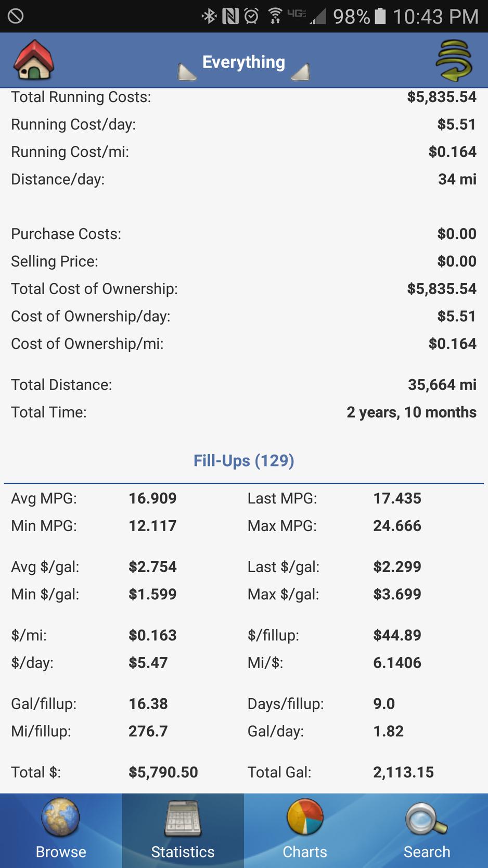The height and width of the screenshot is (868, 488).
Task: Tap the red house home icon
Action: click(34, 60)
